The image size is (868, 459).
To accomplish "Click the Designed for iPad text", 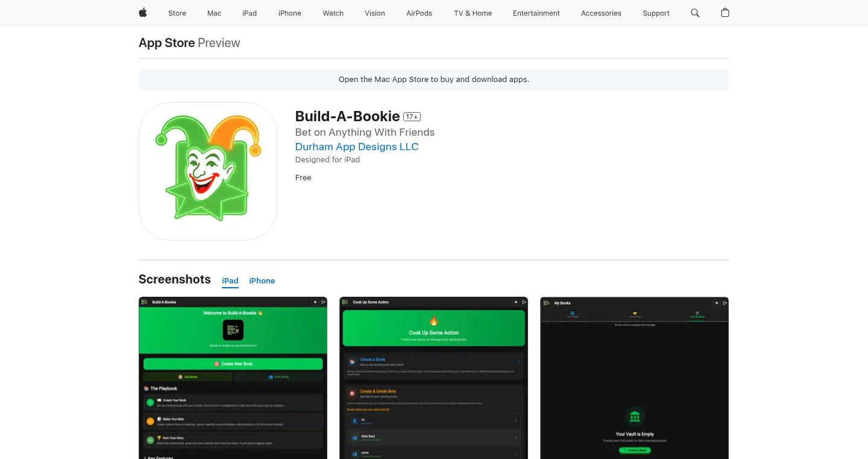I will click(327, 160).
